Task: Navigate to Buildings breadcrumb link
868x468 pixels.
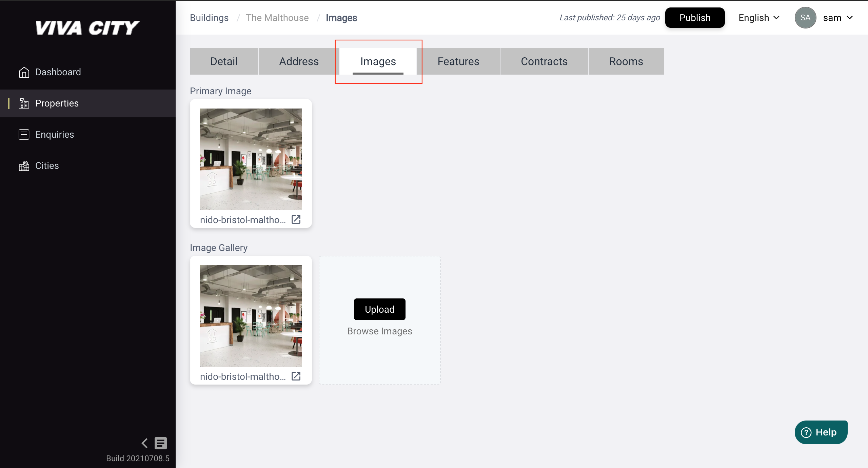Action: coord(209,18)
